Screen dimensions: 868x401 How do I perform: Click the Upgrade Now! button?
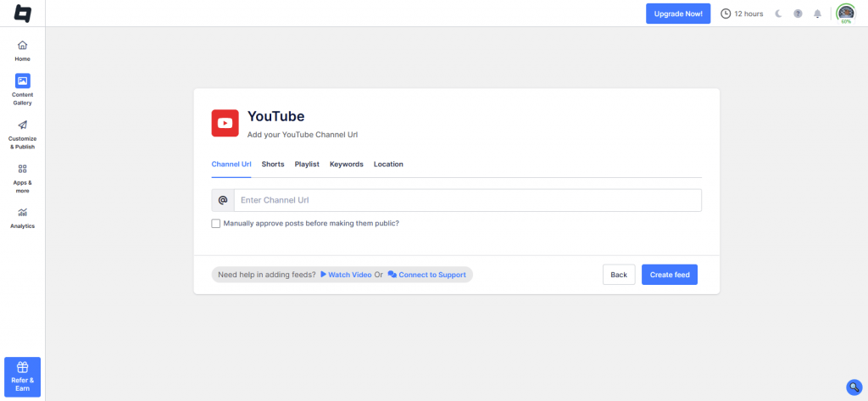point(678,14)
